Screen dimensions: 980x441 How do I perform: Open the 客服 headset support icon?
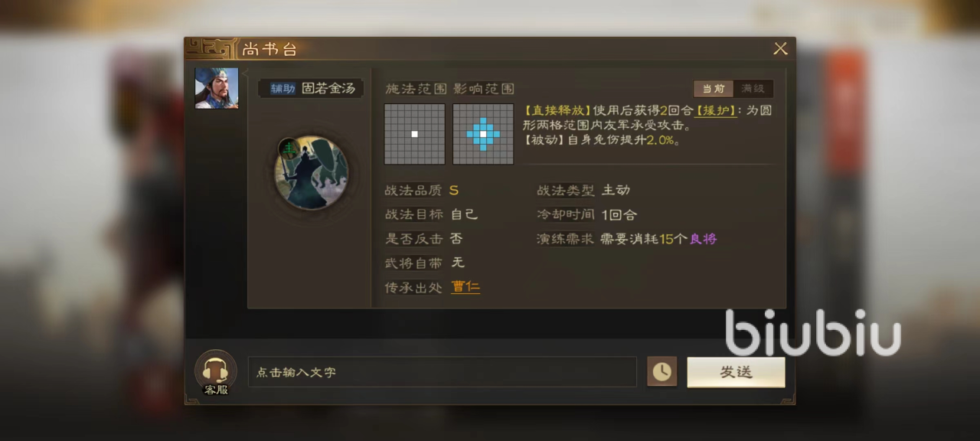(x=215, y=371)
